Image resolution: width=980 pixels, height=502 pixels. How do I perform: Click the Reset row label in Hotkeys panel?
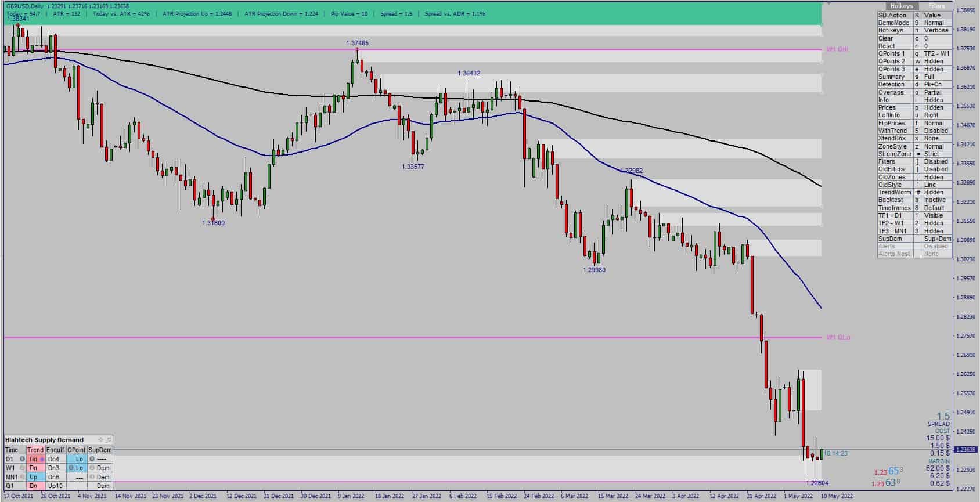click(x=895, y=46)
